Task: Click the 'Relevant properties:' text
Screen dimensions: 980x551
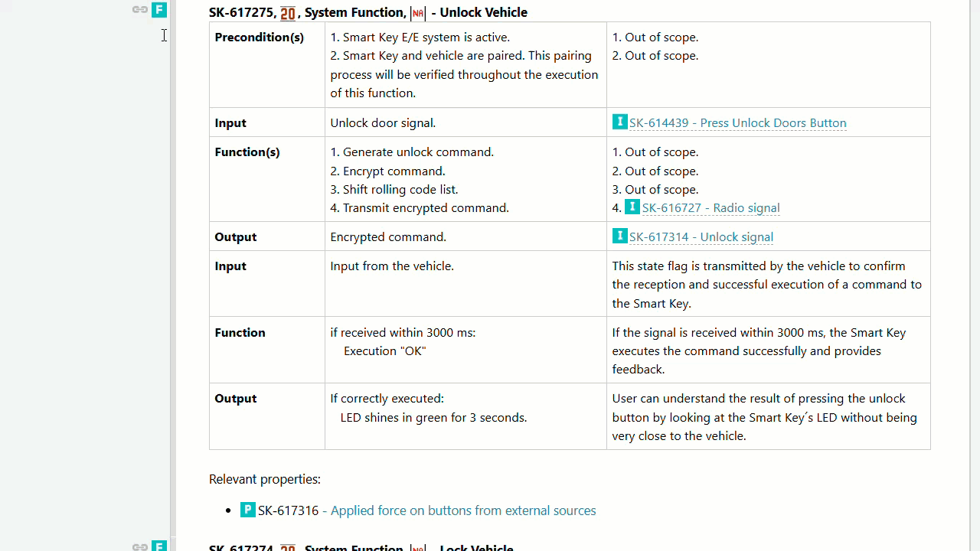Action: (x=264, y=479)
